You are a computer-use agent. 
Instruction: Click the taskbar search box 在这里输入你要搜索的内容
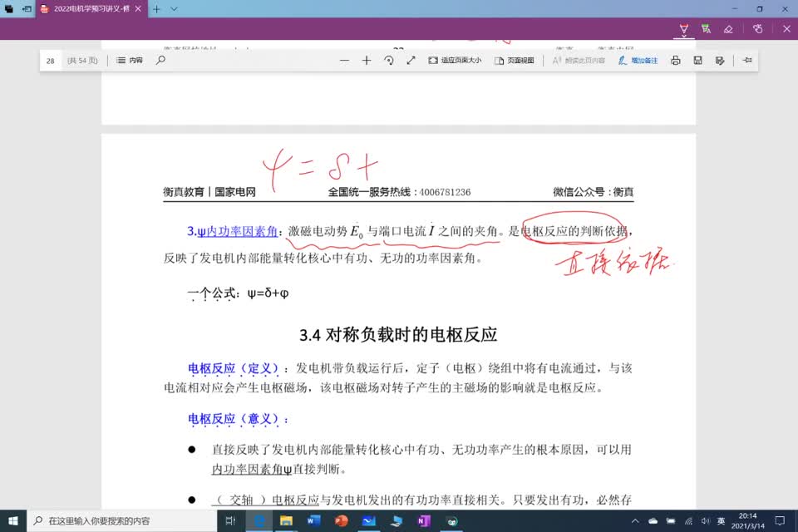121,521
